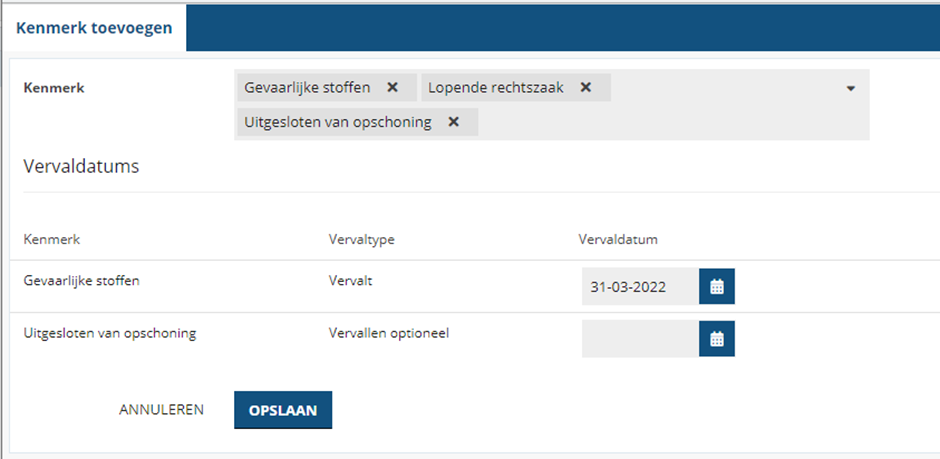This screenshot has width=940, height=459.
Task: Select the Kenmerk toevoegen tab
Action: point(94,28)
